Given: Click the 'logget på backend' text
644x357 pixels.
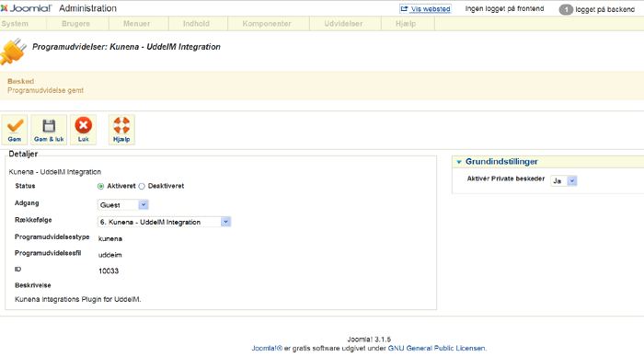Looking at the screenshot, I should 605,9.
